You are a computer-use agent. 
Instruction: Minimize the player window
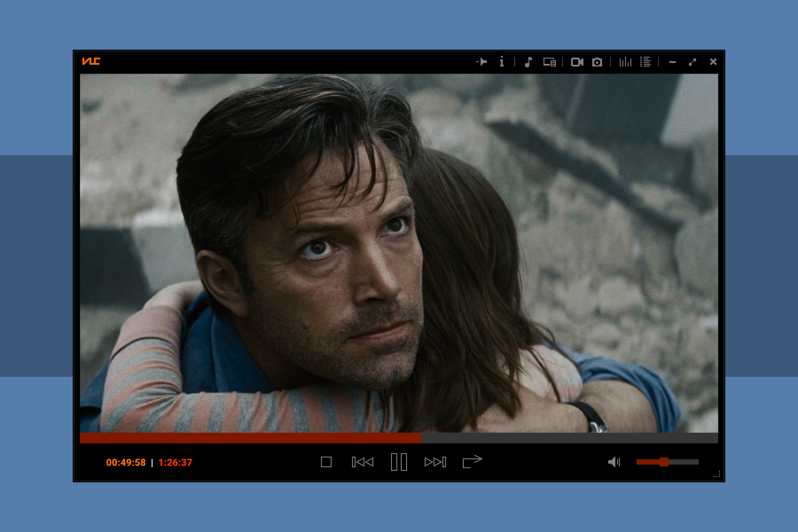tap(673, 63)
